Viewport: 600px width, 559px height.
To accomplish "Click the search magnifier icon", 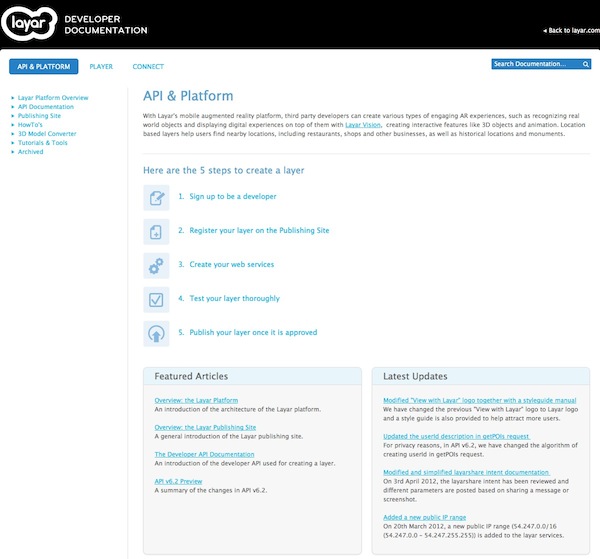I will point(585,64).
